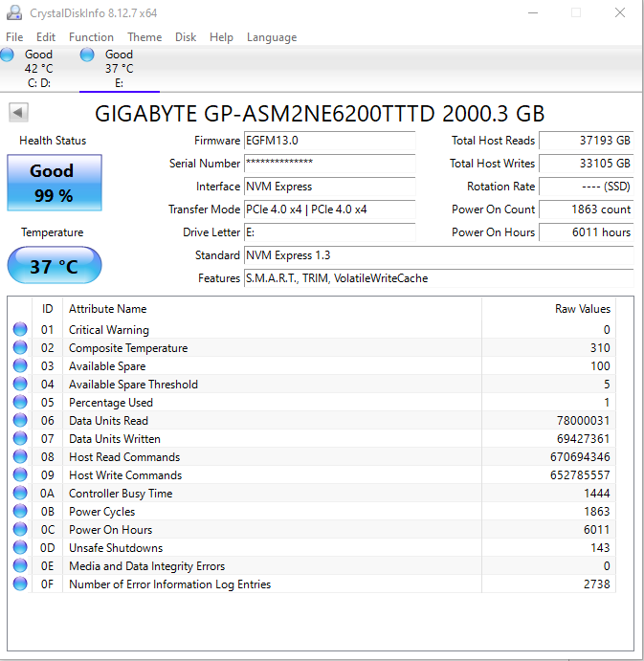The width and height of the screenshot is (644, 661).
Task: Click the Firmware field EGFM13.0
Action: pyautogui.click(x=330, y=141)
